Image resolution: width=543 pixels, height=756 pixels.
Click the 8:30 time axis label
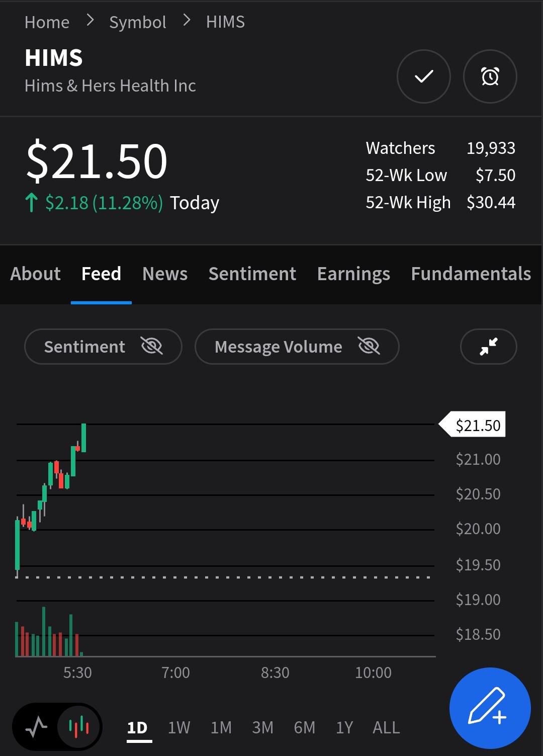[x=275, y=673]
